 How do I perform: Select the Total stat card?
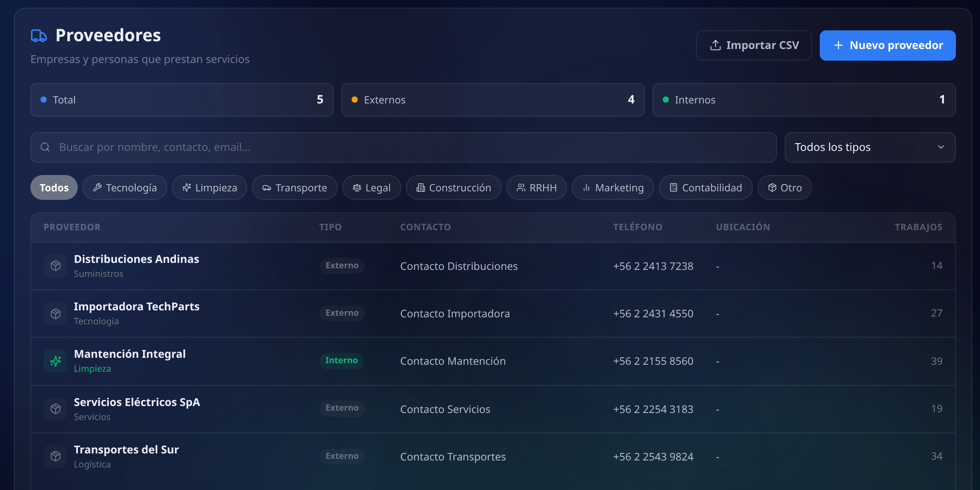click(182, 100)
